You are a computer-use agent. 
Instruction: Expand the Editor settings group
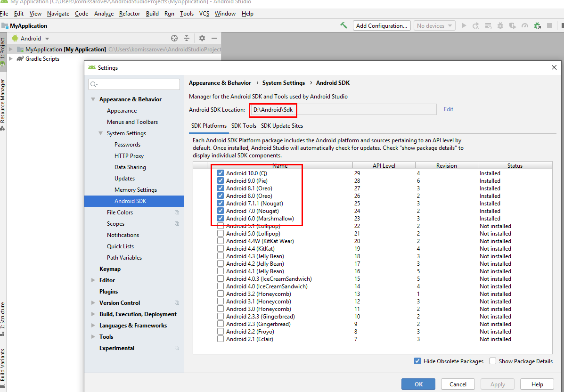coord(93,280)
